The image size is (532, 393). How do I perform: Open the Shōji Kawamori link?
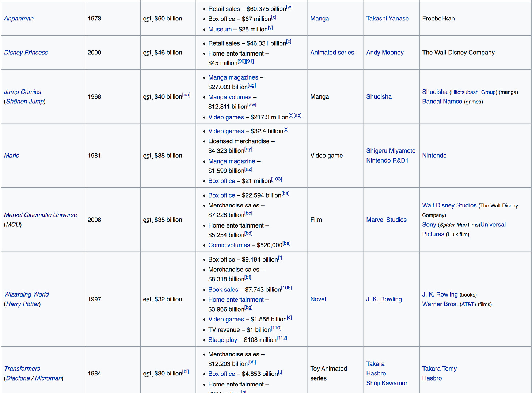point(388,383)
